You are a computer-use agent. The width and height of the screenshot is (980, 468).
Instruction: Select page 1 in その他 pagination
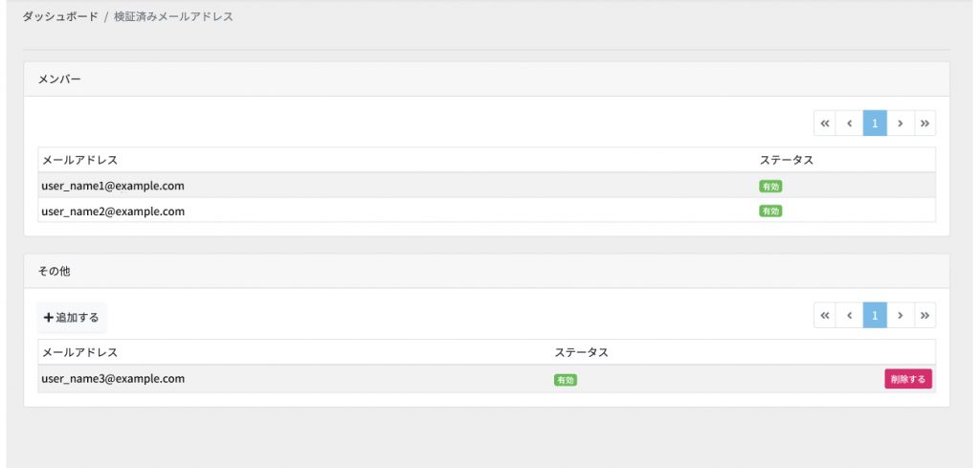point(875,316)
